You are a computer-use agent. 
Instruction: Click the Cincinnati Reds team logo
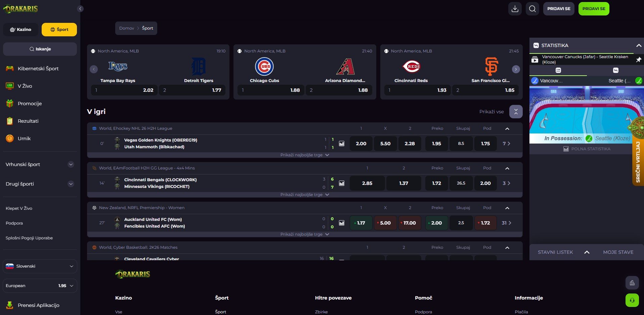click(x=411, y=67)
